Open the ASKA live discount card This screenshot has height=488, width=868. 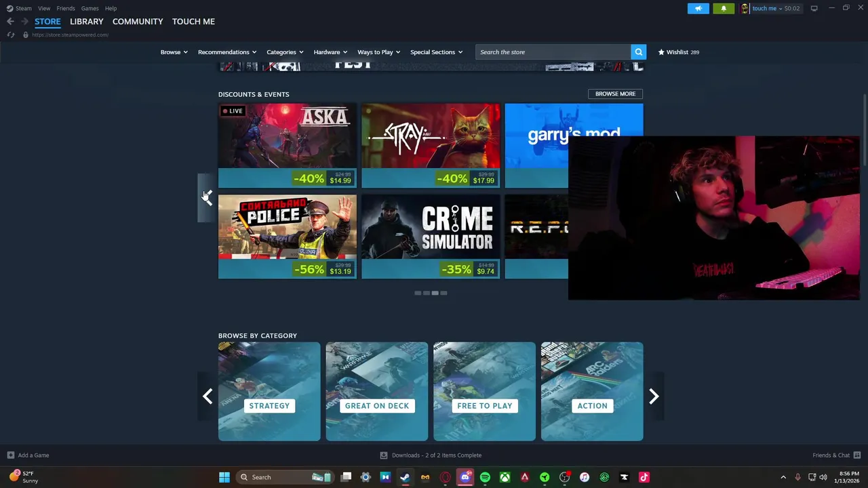point(288,145)
